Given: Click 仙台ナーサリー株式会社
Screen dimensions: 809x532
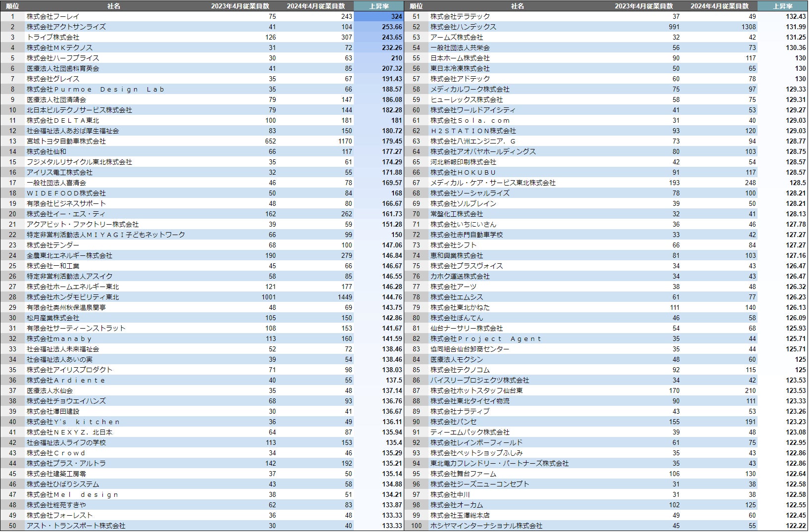Looking at the screenshot, I should point(467,328).
